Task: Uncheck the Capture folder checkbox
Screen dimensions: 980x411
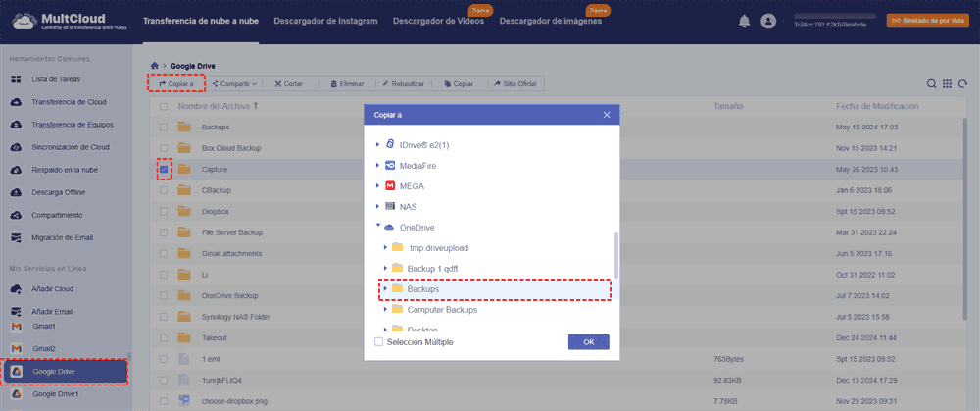Action: point(164,169)
